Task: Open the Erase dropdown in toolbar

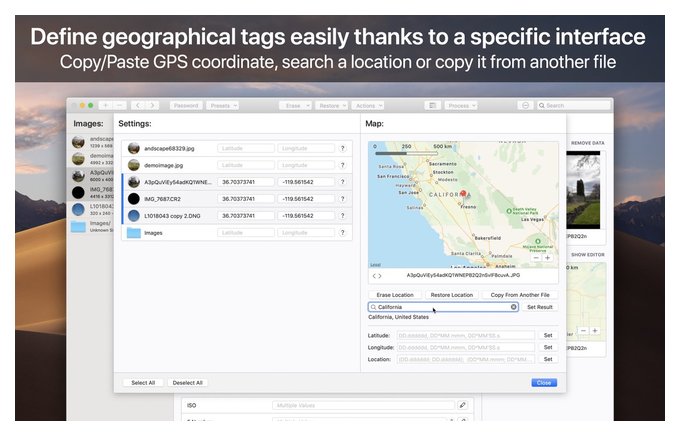Action: pos(295,105)
